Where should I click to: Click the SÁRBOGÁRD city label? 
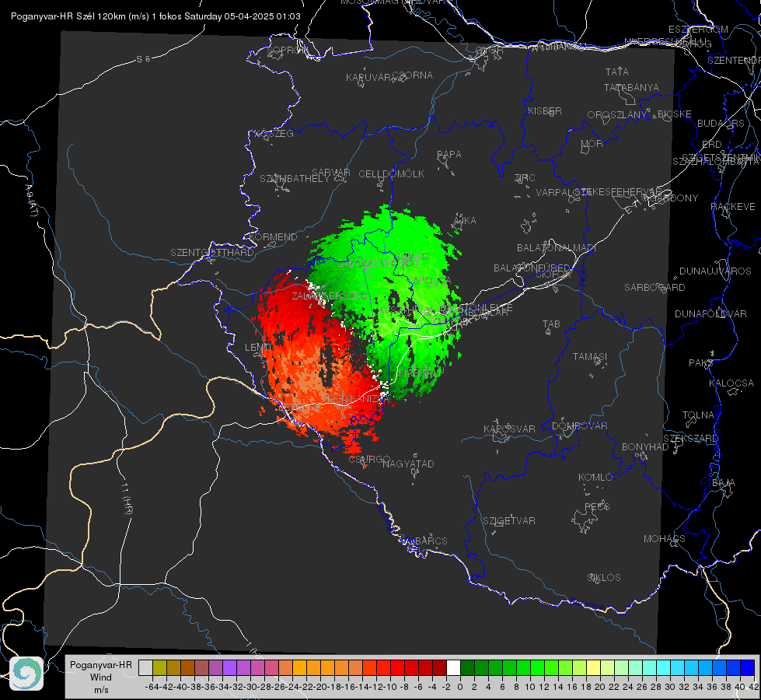pos(655,287)
